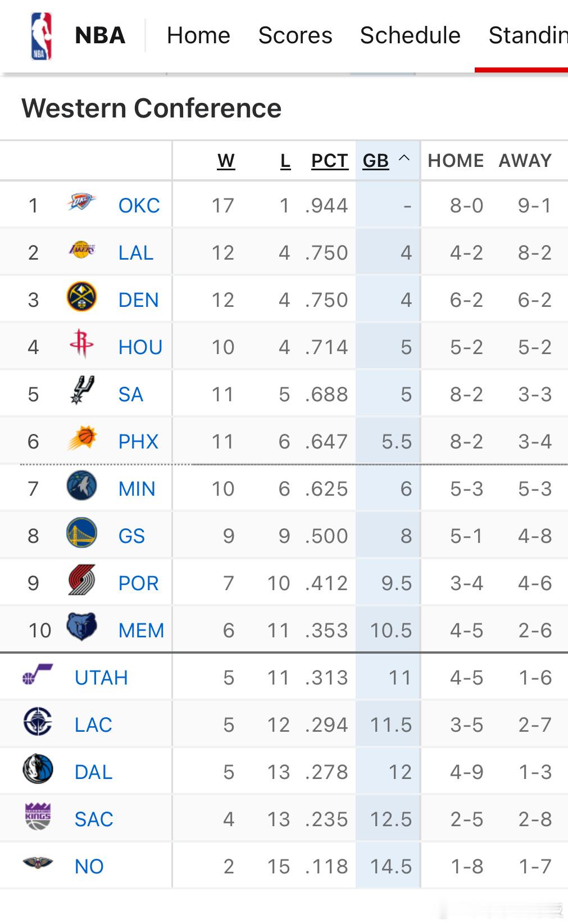The width and height of the screenshot is (568, 924).
Task: Open the UTAH team page link
Action: coord(101,678)
